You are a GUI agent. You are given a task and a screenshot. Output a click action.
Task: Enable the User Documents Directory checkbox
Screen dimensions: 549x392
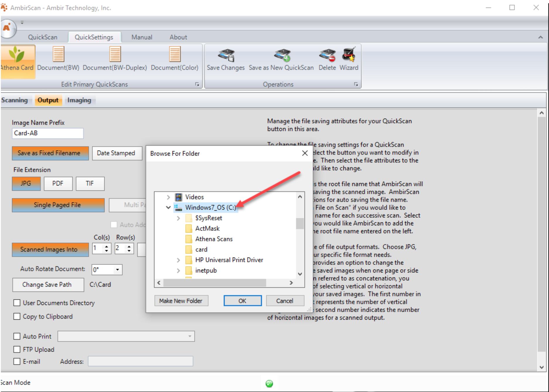click(17, 303)
